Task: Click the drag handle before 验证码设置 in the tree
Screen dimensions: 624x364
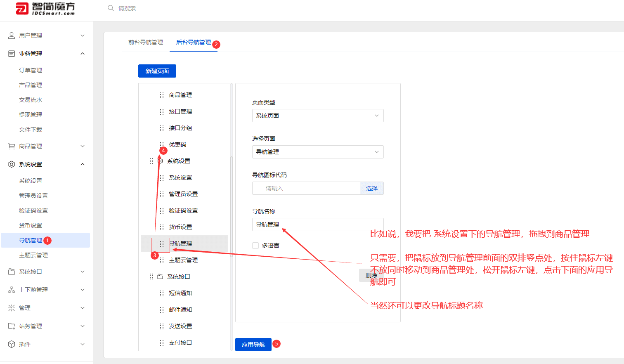Action: pyautogui.click(x=162, y=210)
